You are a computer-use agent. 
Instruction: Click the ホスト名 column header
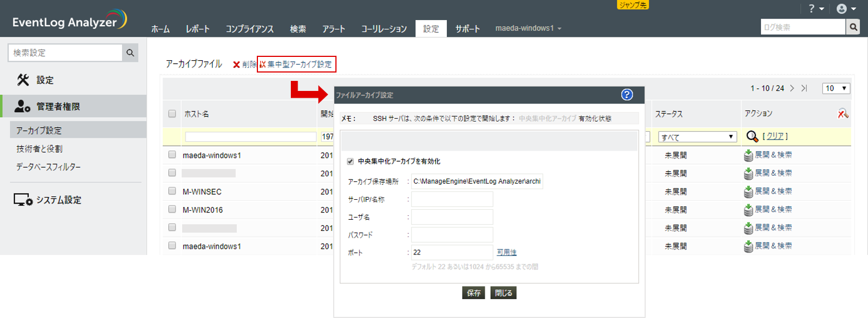point(197,114)
